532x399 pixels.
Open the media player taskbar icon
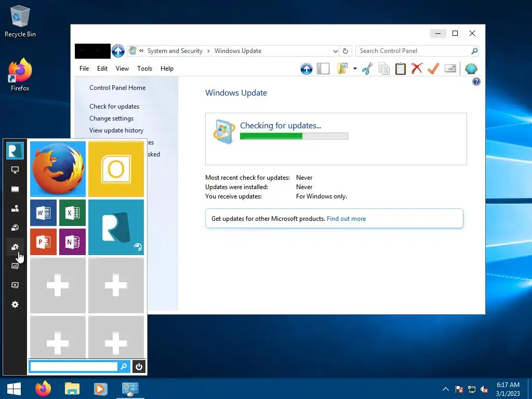100,389
